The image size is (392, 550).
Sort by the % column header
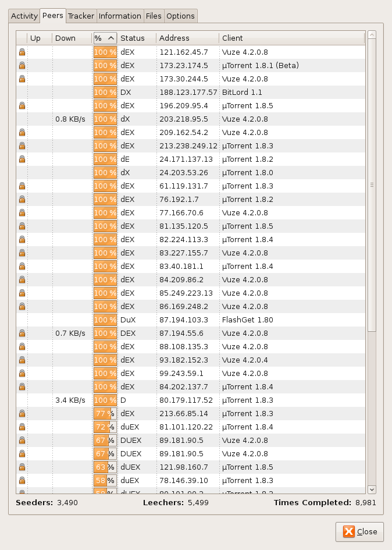tap(105, 38)
